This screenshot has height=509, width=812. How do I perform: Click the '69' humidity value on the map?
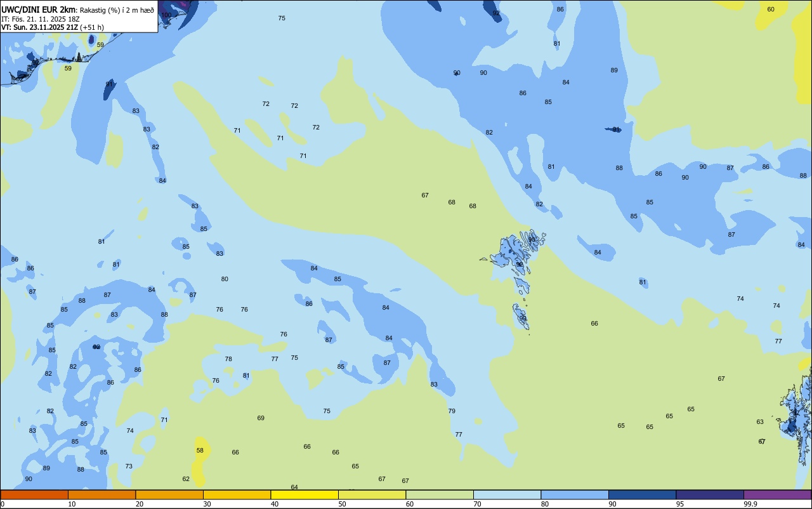pos(261,418)
